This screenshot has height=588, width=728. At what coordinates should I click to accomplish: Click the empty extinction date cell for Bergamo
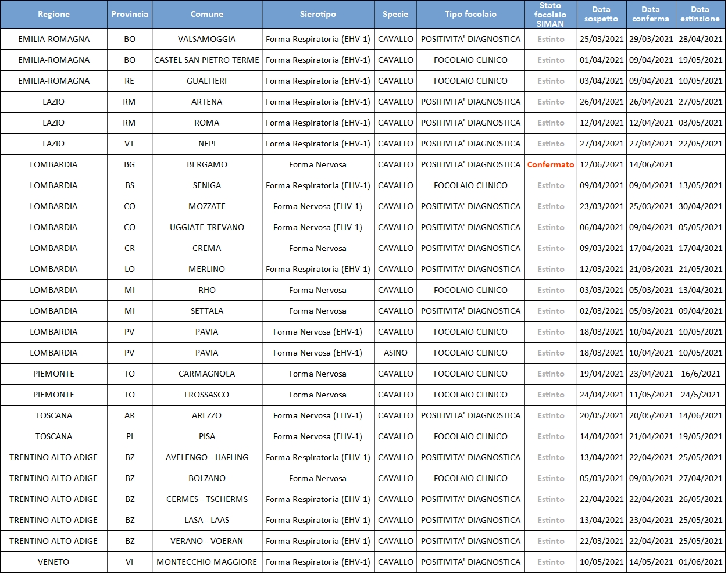pos(700,164)
